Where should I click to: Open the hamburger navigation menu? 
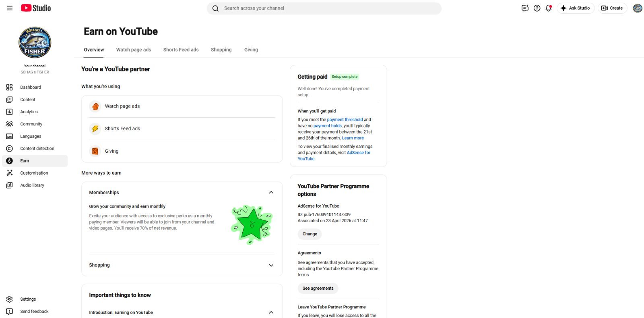(x=10, y=8)
